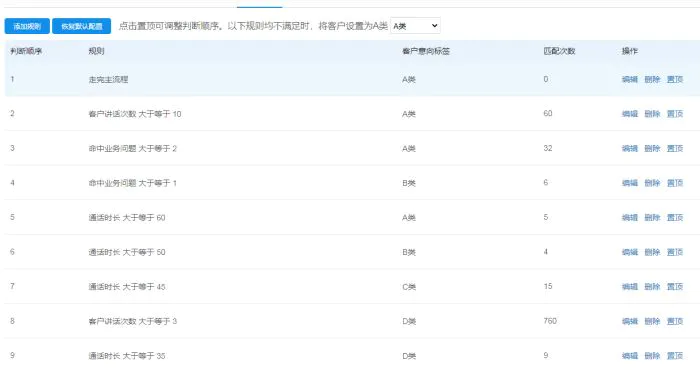Click the 操作 column header
The height and width of the screenshot is (370, 700).
629,51
